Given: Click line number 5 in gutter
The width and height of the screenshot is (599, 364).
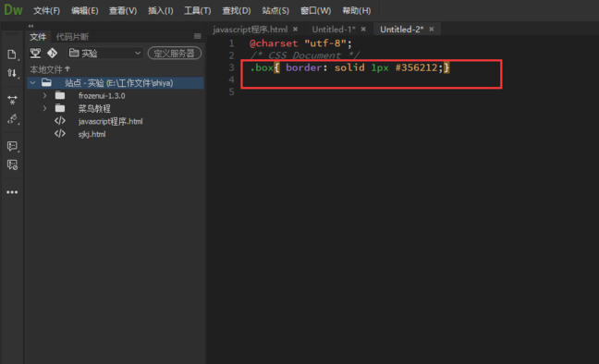Looking at the screenshot, I should 231,92.
